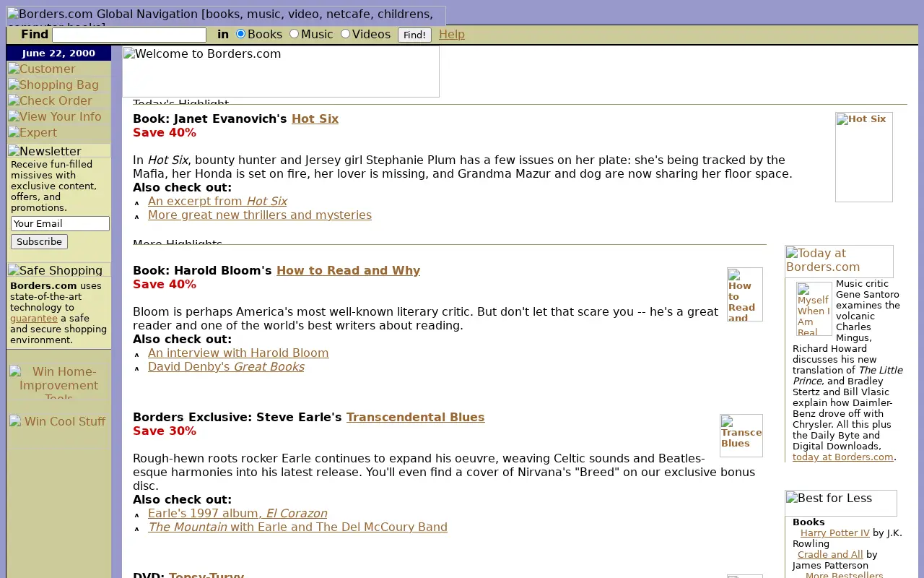Click the Safe Shopping header image
The height and width of the screenshot is (578, 924).
[58, 269]
